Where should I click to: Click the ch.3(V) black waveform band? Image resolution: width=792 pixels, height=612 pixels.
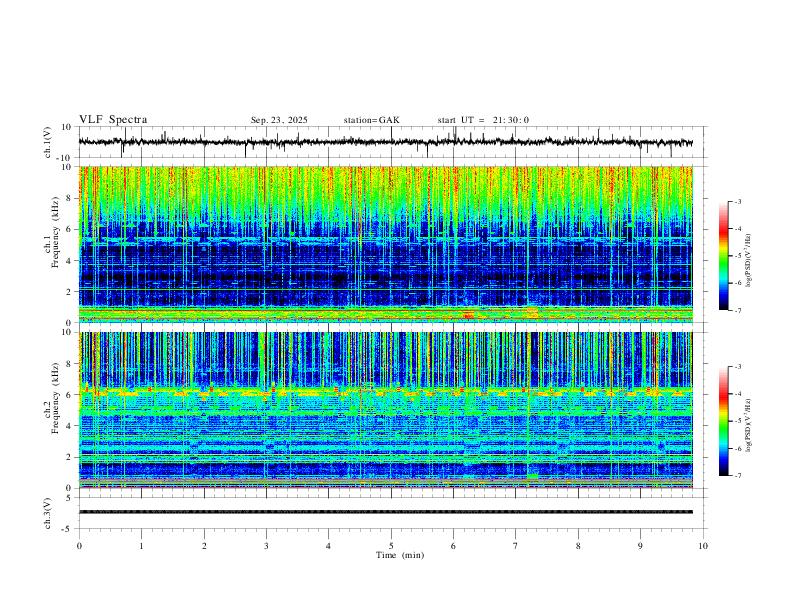point(385,512)
